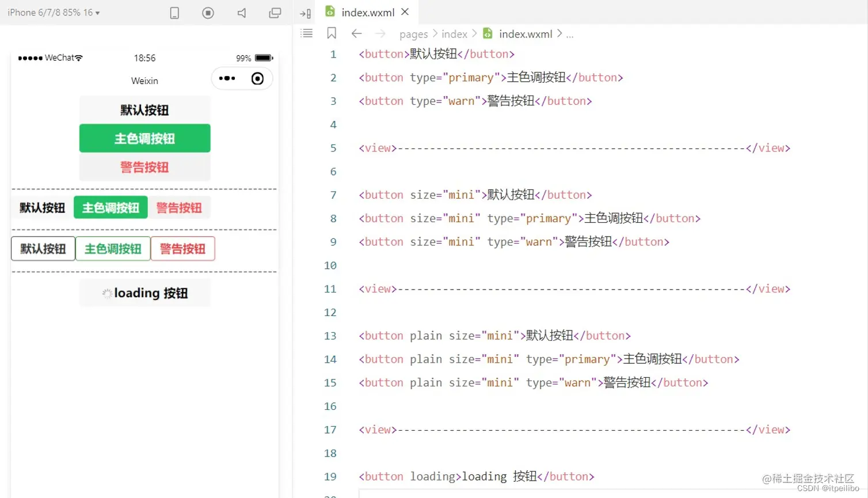Screen dimensions: 868x498
Task: Open the mini program three-dots menu capsule
Action: pyautogui.click(x=227, y=78)
